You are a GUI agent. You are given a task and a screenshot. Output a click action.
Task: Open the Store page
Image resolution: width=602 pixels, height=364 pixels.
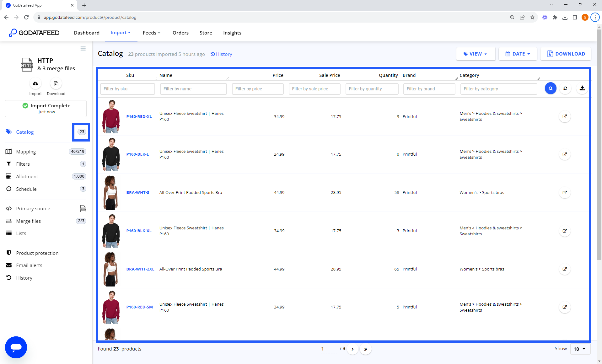click(x=206, y=33)
